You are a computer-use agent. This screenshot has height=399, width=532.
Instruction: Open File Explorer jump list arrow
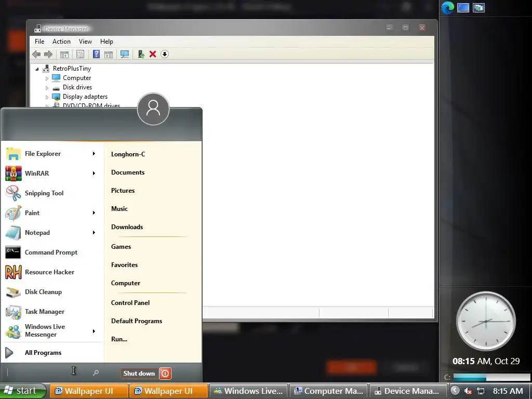[94, 154]
